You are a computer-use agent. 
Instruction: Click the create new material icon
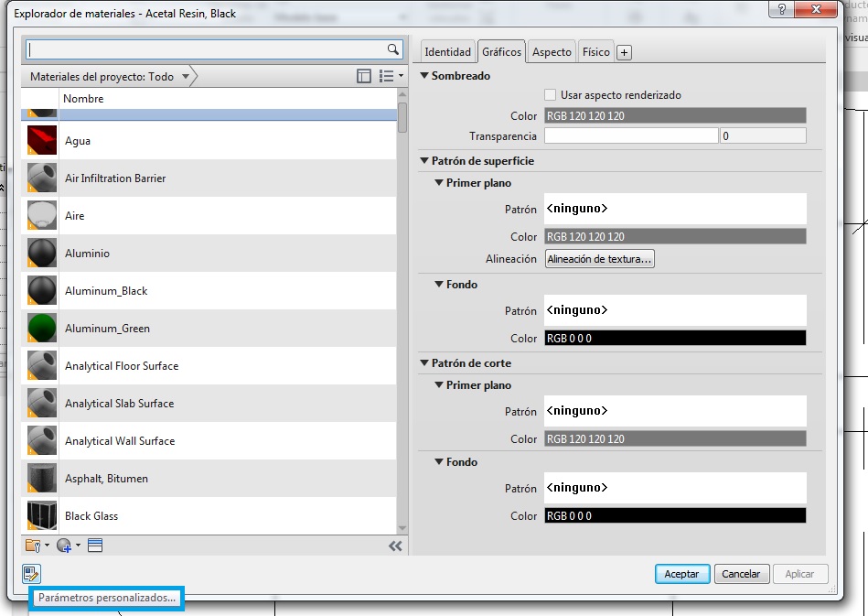click(64, 546)
